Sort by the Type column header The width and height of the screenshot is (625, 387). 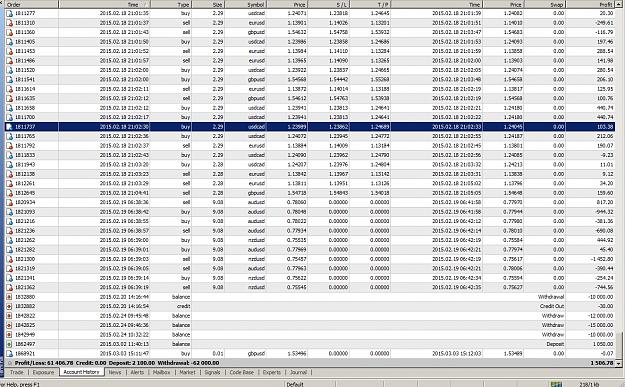[x=171, y=4]
